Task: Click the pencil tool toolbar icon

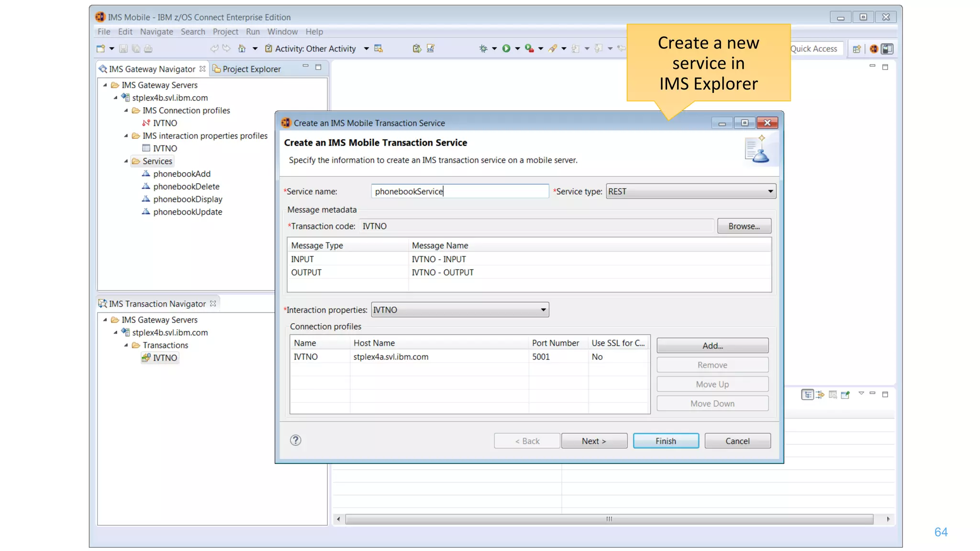Action: pyautogui.click(x=553, y=48)
